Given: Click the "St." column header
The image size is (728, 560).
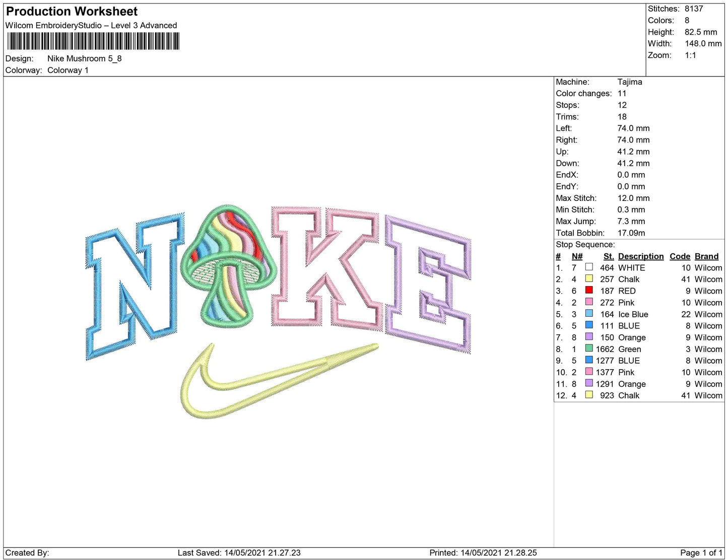Looking at the screenshot, I should 609,256.
